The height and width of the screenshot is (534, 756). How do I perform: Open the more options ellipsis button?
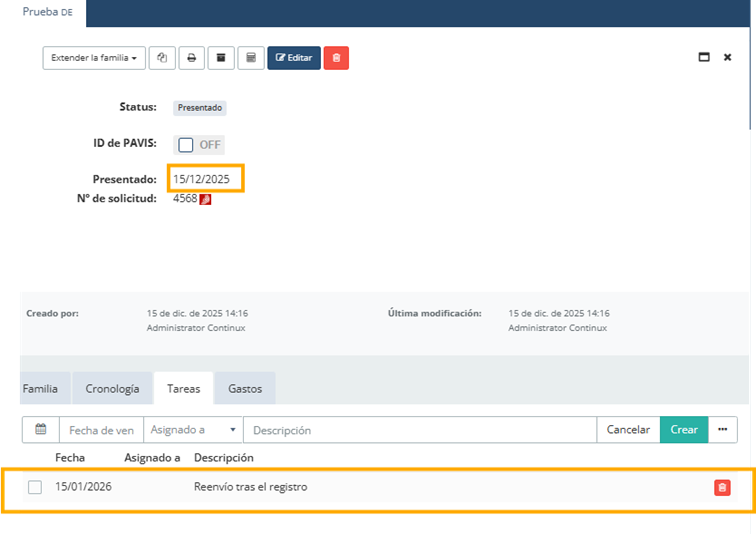click(x=722, y=429)
